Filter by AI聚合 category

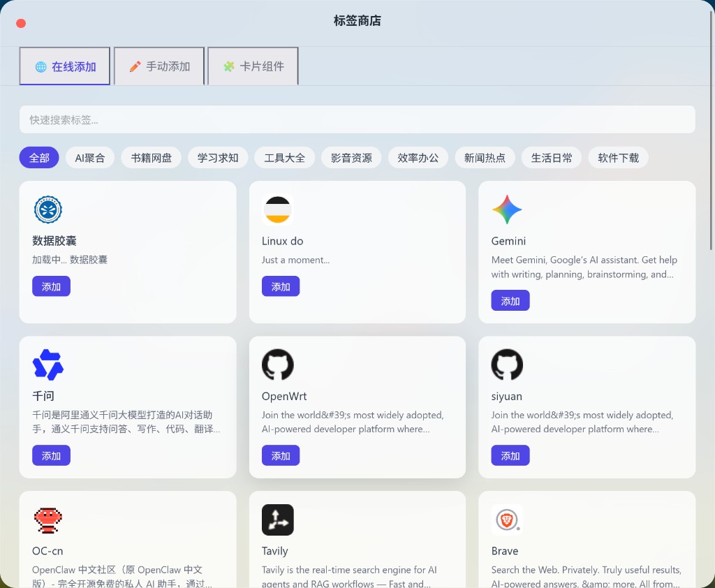(90, 158)
